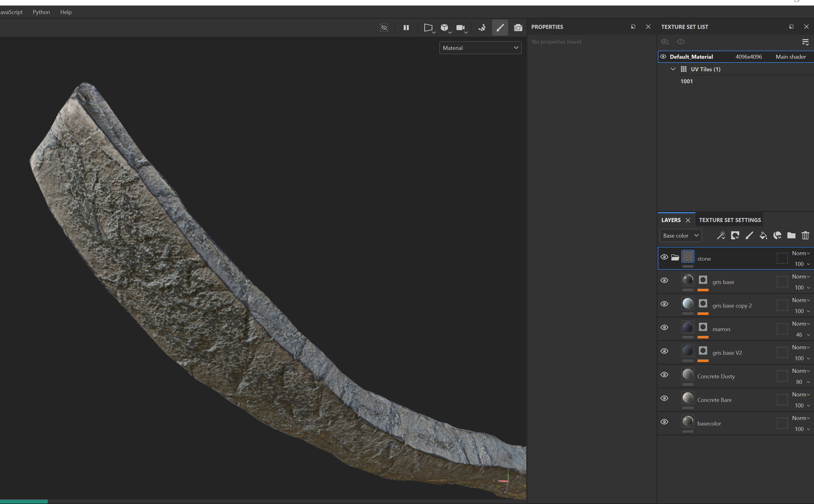
Task: Click the add mask icon in Layers
Action: tap(735, 235)
